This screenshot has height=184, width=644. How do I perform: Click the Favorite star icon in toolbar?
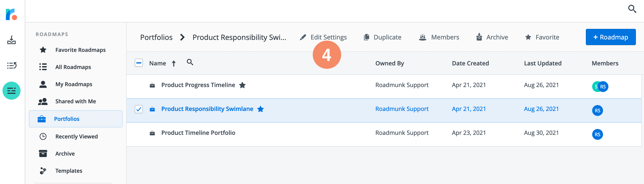(528, 37)
